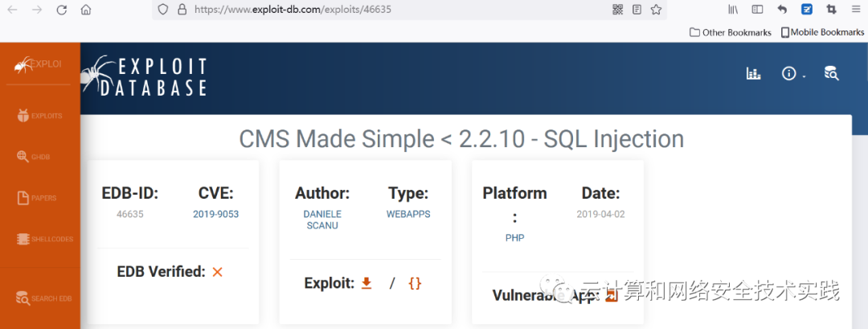Download the exploit using the arrow icon
The height and width of the screenshot is (329, 868).
(x=366, y=283)
